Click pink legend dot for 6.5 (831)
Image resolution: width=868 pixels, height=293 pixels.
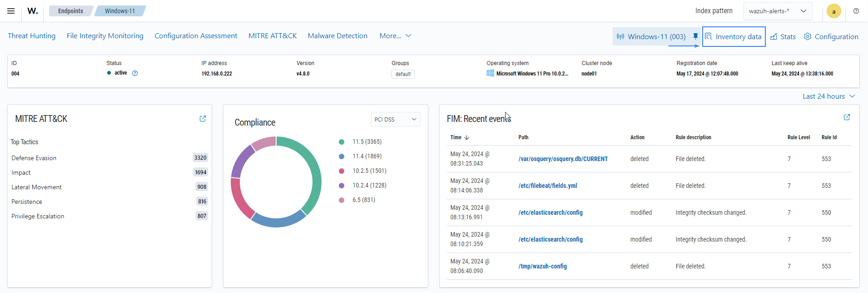(x=342, y=200)
